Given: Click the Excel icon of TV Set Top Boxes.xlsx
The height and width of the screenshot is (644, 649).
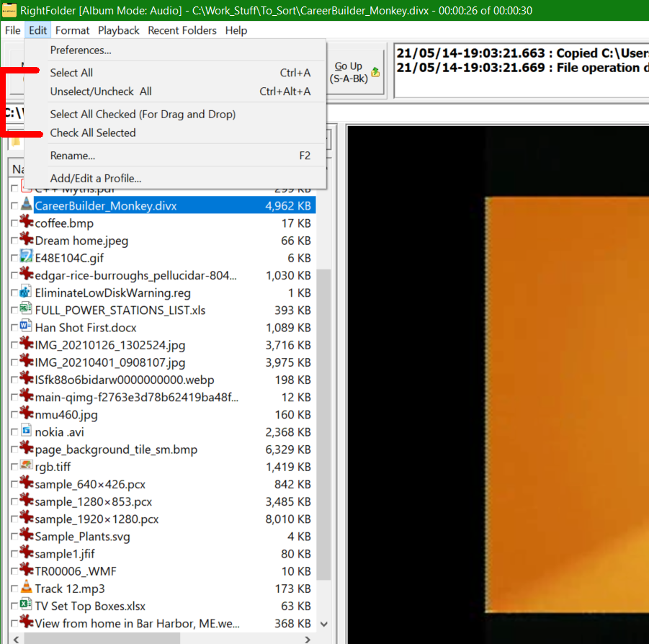Looking at the screenshot, I should click(27, 604).
